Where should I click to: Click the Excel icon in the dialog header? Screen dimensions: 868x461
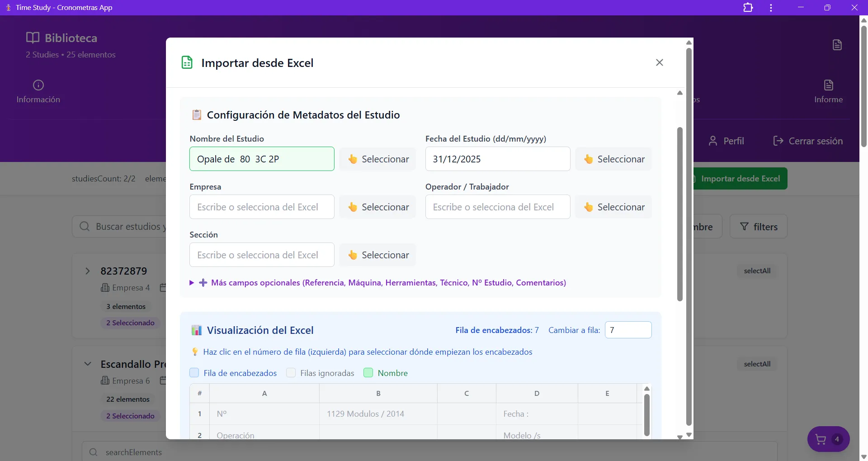tap(187, 62)
